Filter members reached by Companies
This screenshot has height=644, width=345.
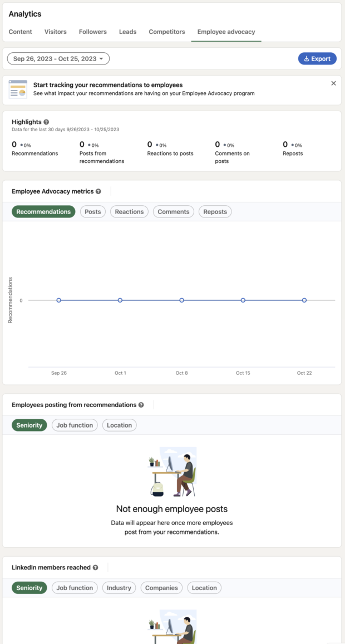pos(161,587)
